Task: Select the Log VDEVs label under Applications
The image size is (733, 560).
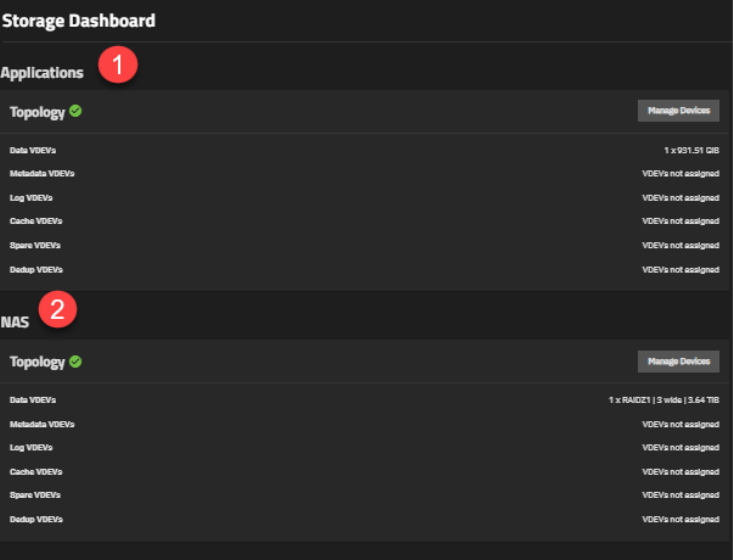Action: tap(31, 198)
